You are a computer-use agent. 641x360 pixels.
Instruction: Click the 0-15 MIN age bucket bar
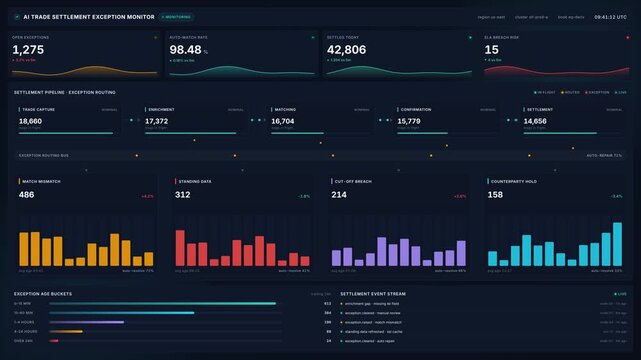pos(165,304)
